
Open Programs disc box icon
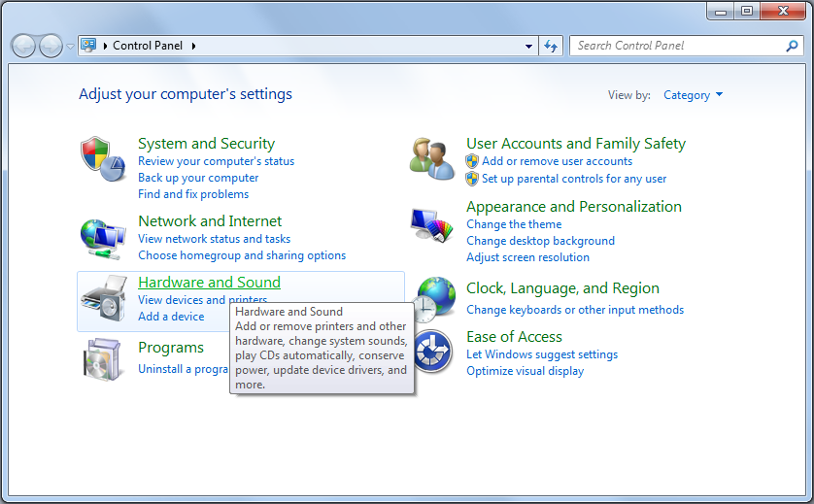click(103, 359)
